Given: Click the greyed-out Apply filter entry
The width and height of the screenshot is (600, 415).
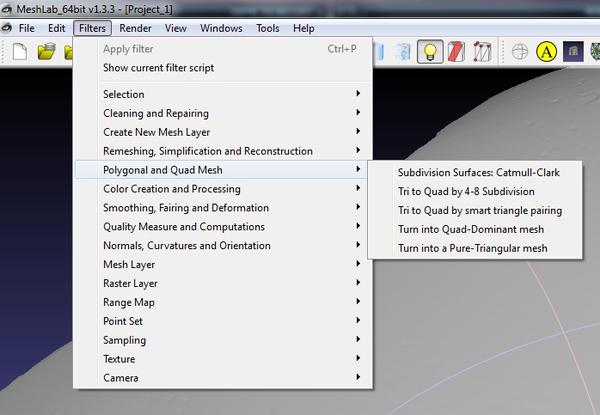Looking at the screenshot, I should click(x=223, y=49).
